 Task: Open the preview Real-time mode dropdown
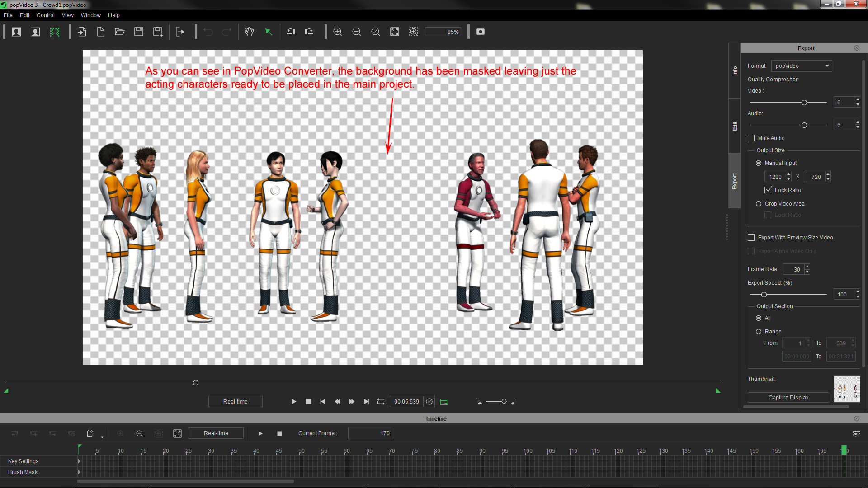pos(235,401)
